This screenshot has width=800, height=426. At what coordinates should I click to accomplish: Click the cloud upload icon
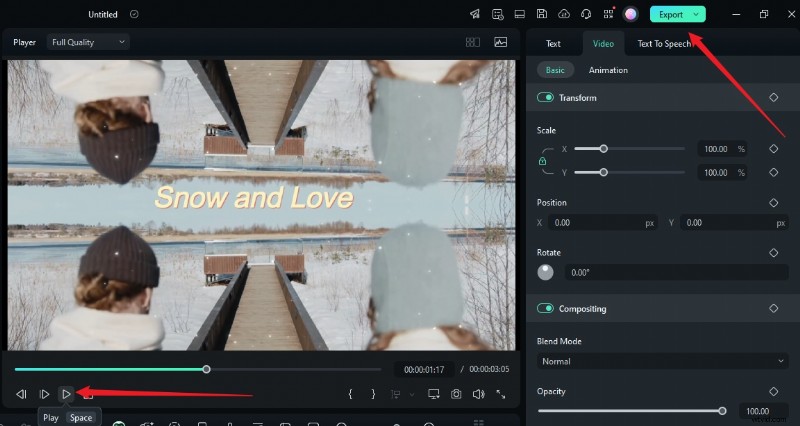[x=564, y=14]
